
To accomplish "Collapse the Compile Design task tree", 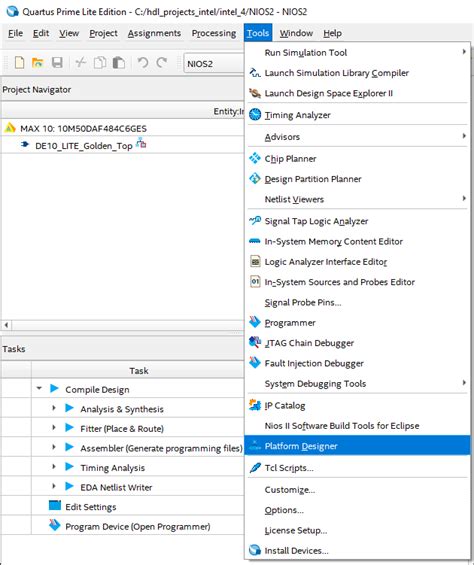I will coord(39,388).
